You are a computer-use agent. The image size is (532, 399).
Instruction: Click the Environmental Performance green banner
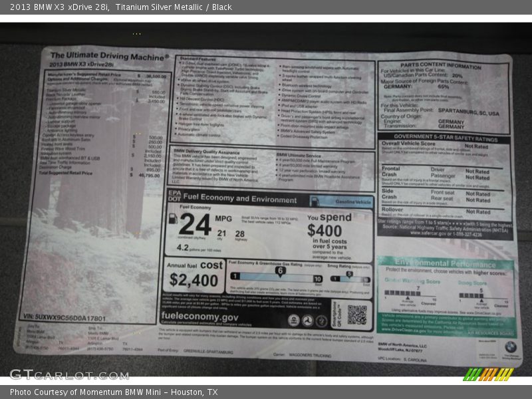(444, 263)
